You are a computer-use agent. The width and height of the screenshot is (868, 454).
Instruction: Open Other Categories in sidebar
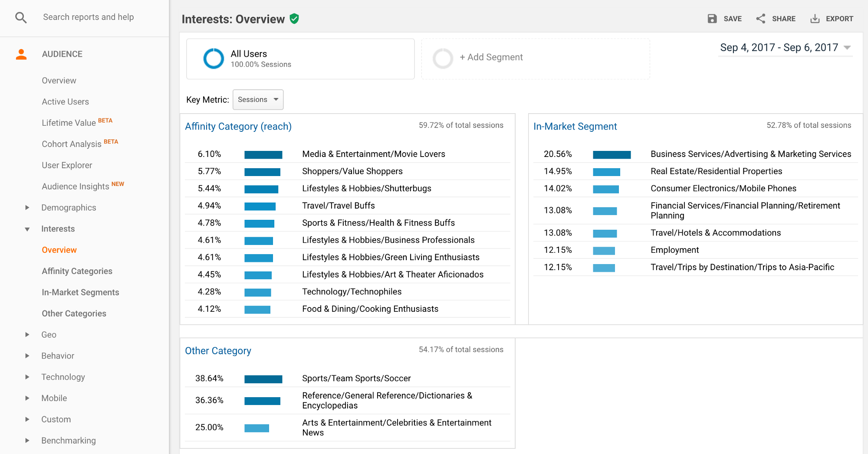[74, 314]
